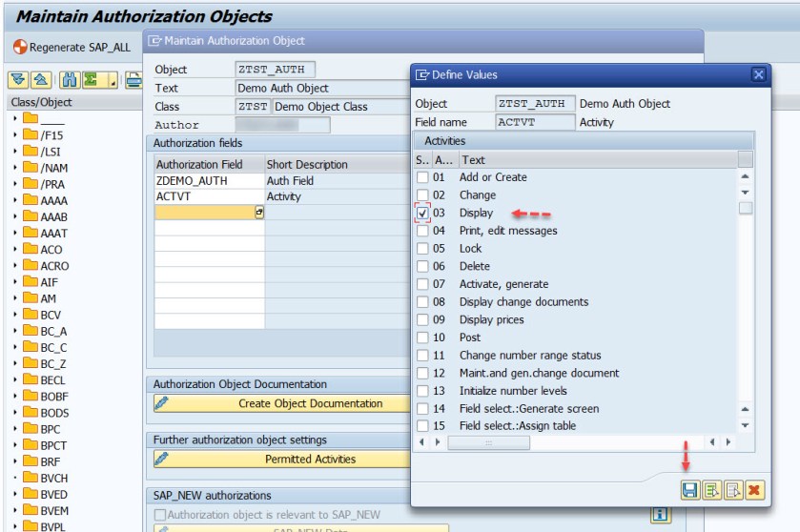Click the Define Values dialog title icon
The height and width of the screenshot is (532, 800).
pyautogui.click(x=422, y=75)
